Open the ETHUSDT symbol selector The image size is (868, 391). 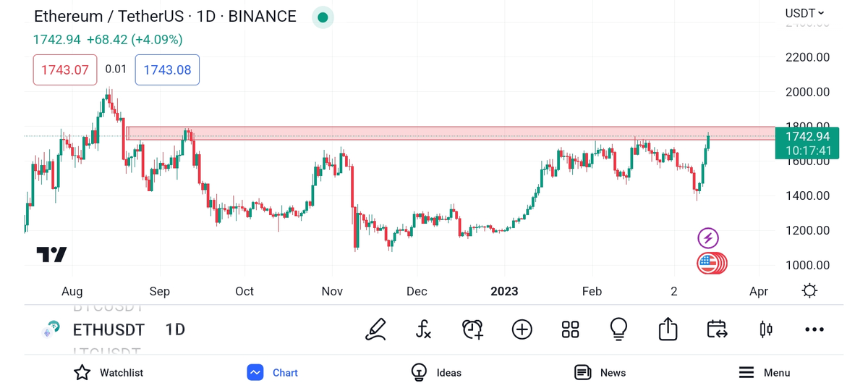click(x=109, y=330)
